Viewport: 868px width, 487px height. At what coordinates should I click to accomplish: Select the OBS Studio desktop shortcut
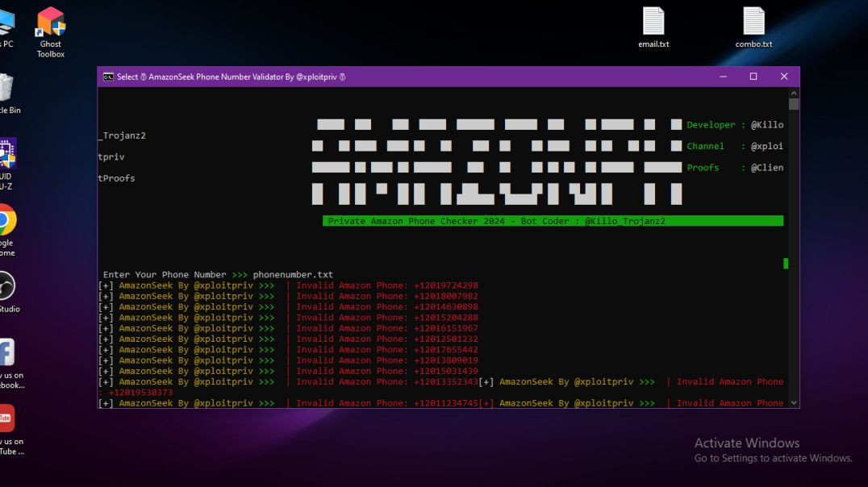pos(5,287)
